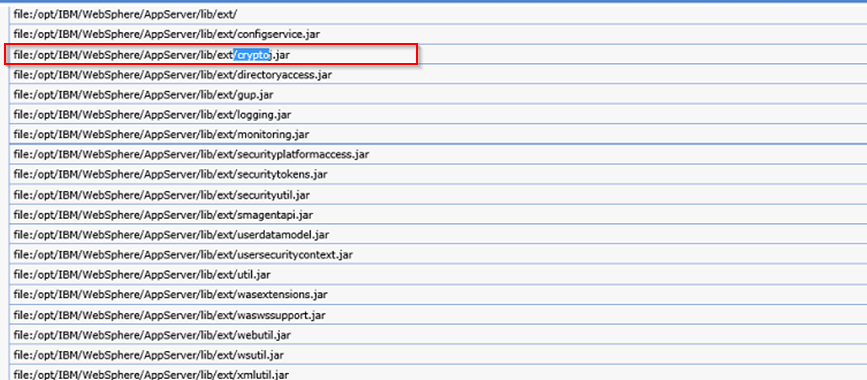Select the logging.jar entry
The image size is (867, 380).
tap(438, 114)
